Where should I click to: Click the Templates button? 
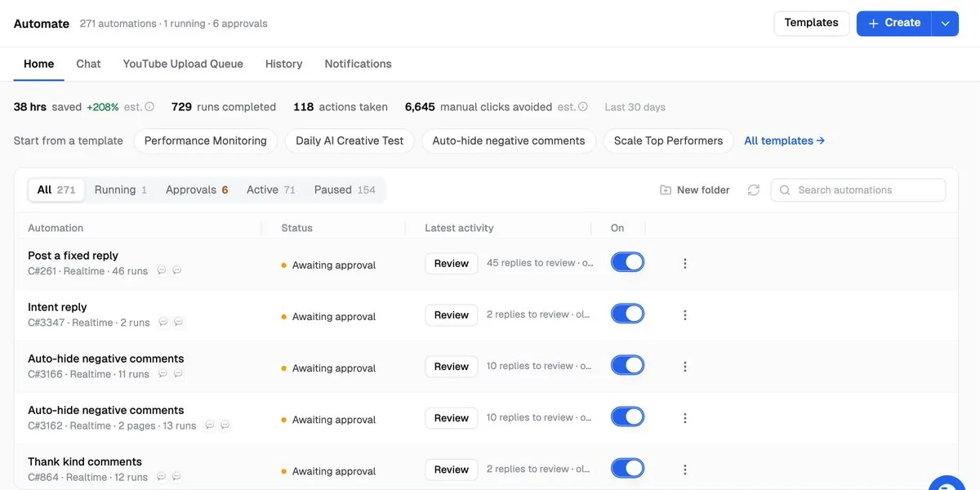point(811,23)
